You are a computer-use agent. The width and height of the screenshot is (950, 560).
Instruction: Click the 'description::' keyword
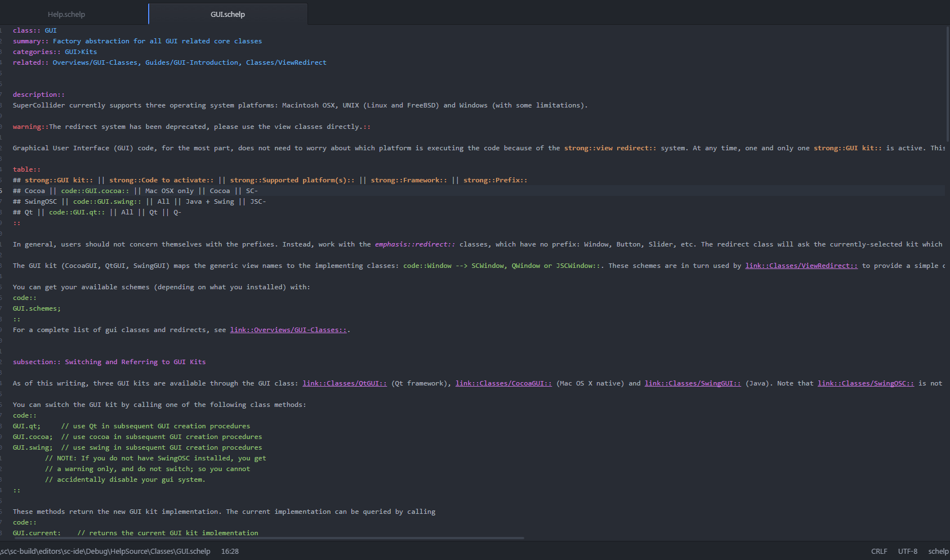click(x=39, y=95)
